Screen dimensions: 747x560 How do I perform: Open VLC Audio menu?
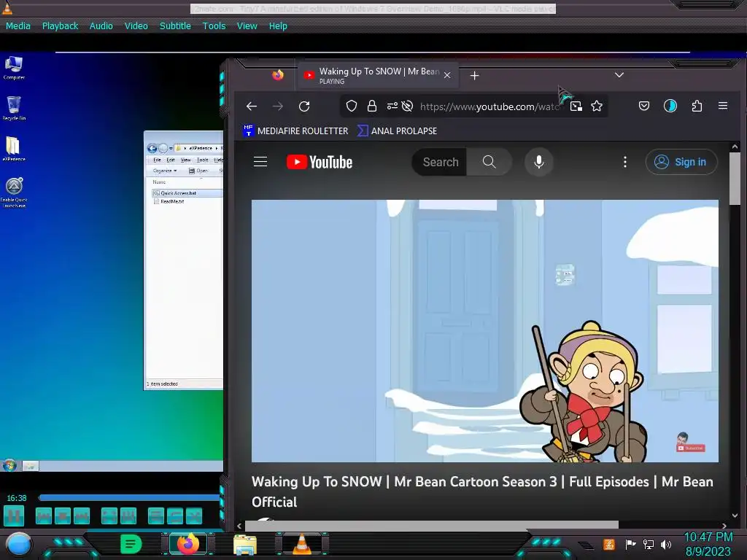(x=101, y=26)
